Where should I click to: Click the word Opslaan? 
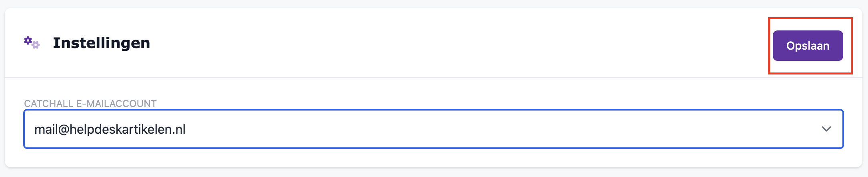[x=807, y=46]
